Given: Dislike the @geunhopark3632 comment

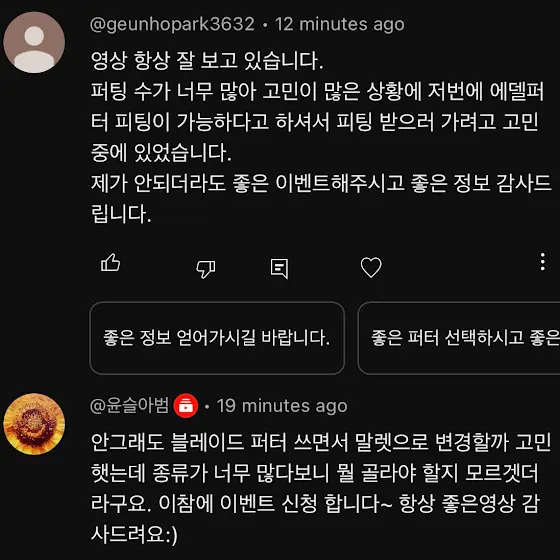Looking at the screenshot, I should tap(206, 269).
